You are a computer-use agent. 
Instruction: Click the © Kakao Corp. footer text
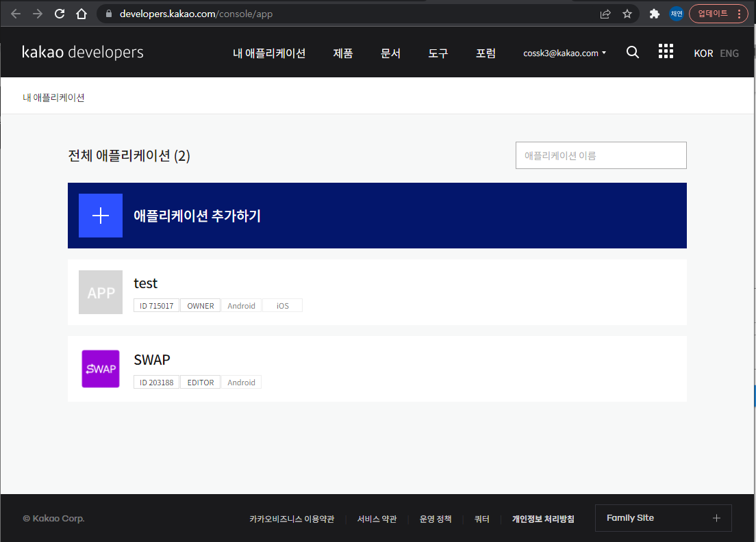[53, 519]
